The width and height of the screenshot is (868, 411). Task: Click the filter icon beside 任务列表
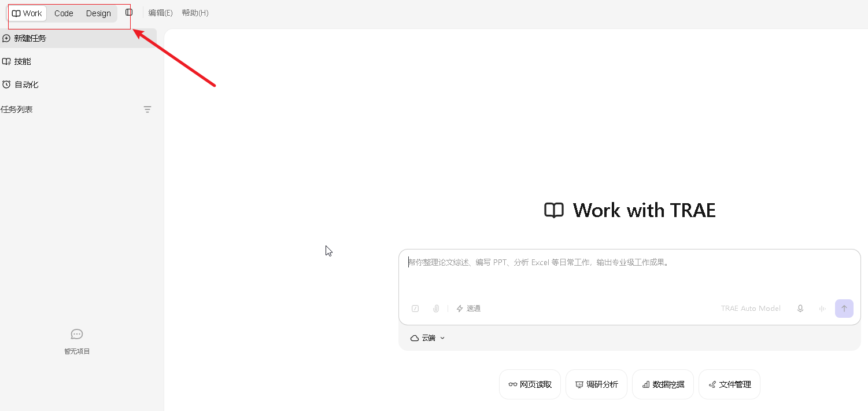pyautogui.click(x=147, y=109)
